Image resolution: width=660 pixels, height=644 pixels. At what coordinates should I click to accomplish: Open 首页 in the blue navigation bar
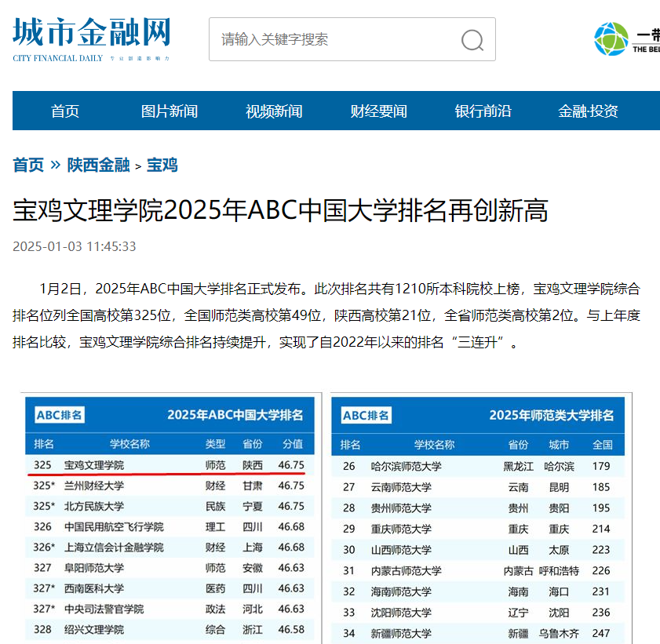coord(65,111)
